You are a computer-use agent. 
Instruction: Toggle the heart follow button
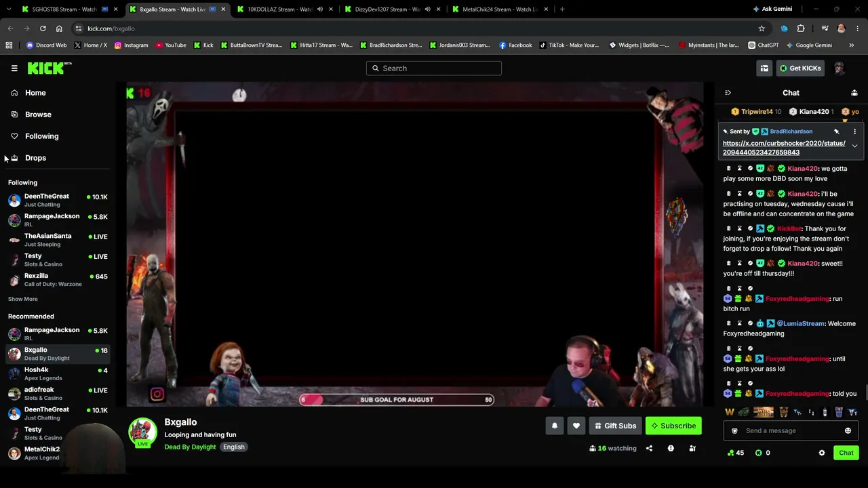576,426
